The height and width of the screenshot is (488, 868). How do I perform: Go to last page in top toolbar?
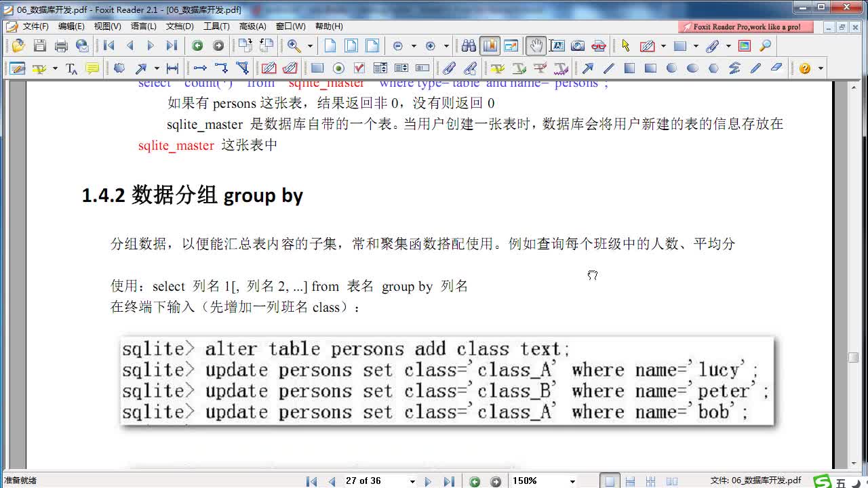click(x=172, y=45)
